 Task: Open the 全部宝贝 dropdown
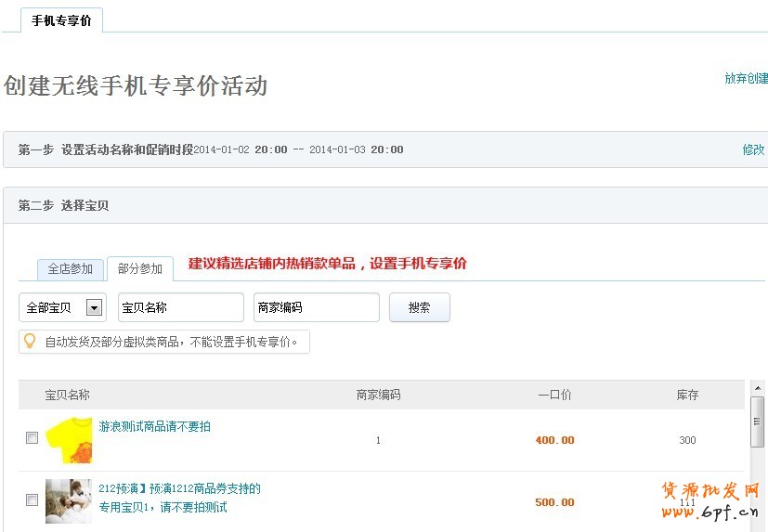63,307
